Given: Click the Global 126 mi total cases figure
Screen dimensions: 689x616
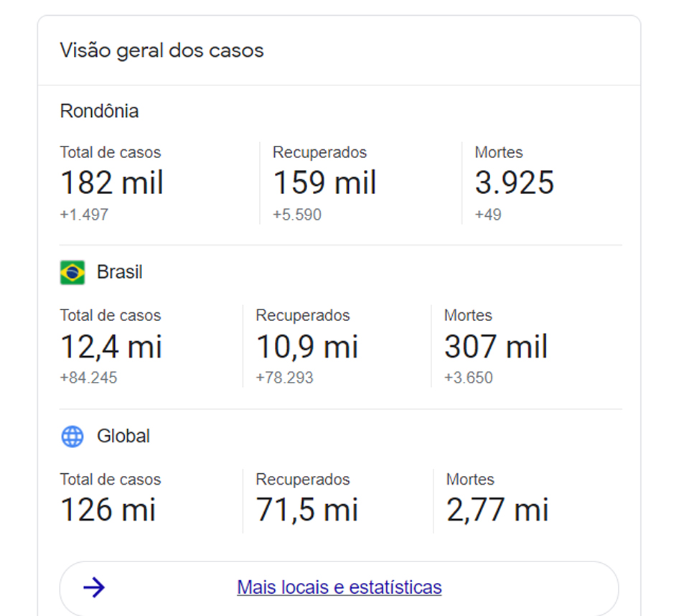Looking at the screenshot, I should pos(108,510).
